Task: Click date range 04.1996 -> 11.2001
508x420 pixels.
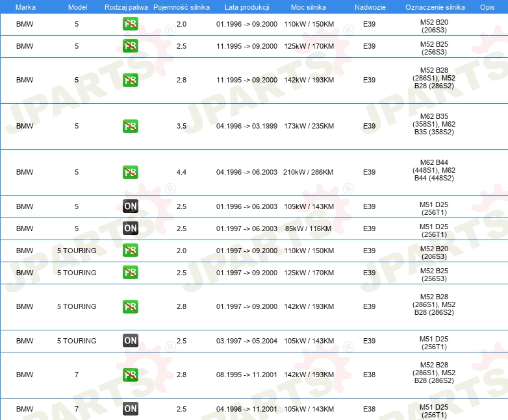Action: [247, 409]
